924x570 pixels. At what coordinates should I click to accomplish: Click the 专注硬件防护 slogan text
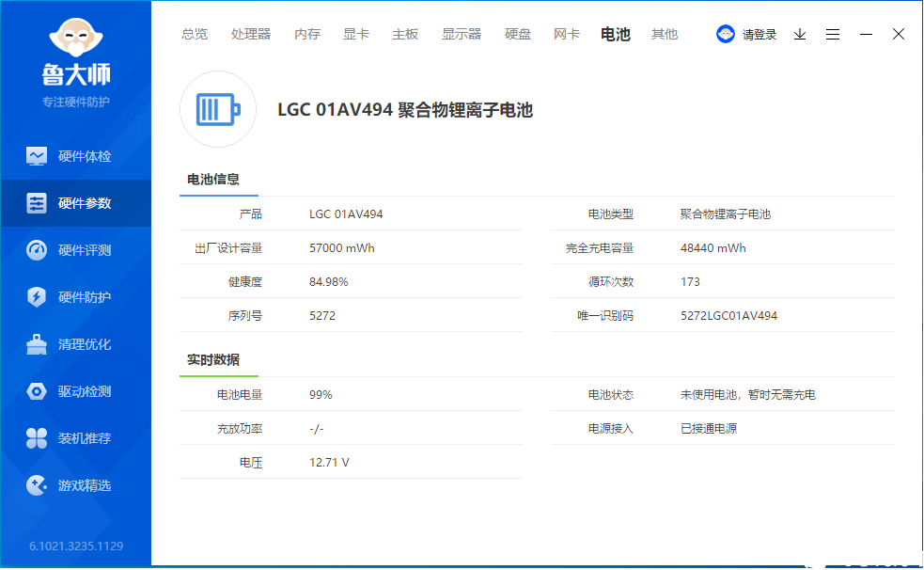pyautogui.click(x=76, y=102)
